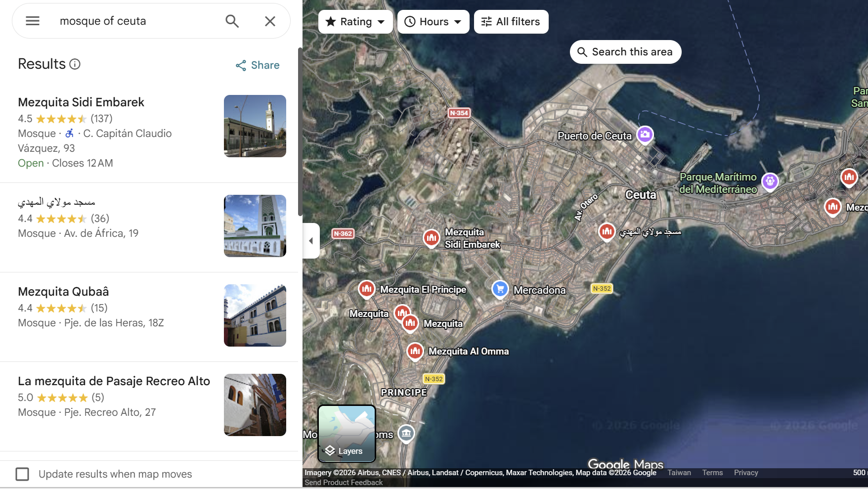Screen dimensions: 868x489
Task: Click the Mezquita Sidi Embarek map pin
Action: (x=432, y=238)
